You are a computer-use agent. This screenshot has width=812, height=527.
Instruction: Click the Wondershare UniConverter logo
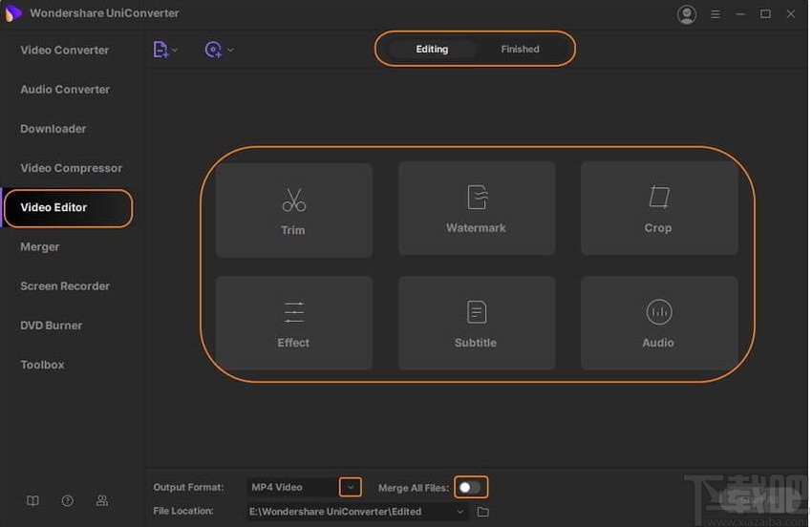(x=13, y=13)
